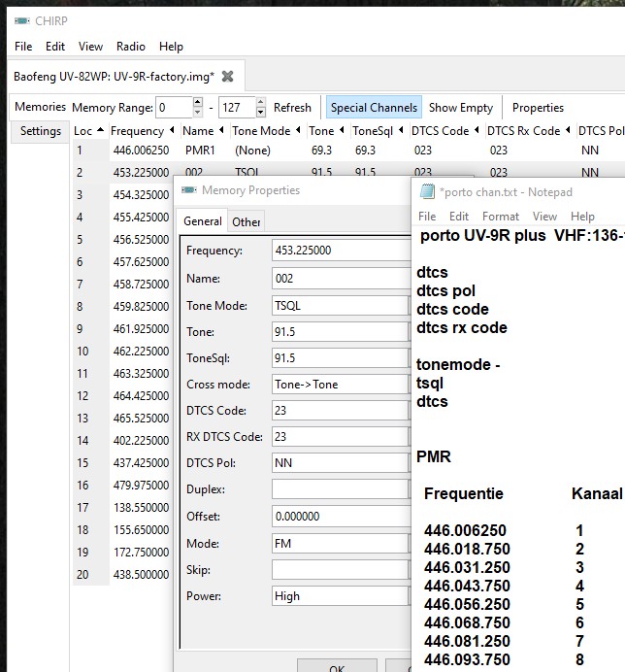
Task: Click the Memory Properties dialog radio icon
Action: coord(189,190)
